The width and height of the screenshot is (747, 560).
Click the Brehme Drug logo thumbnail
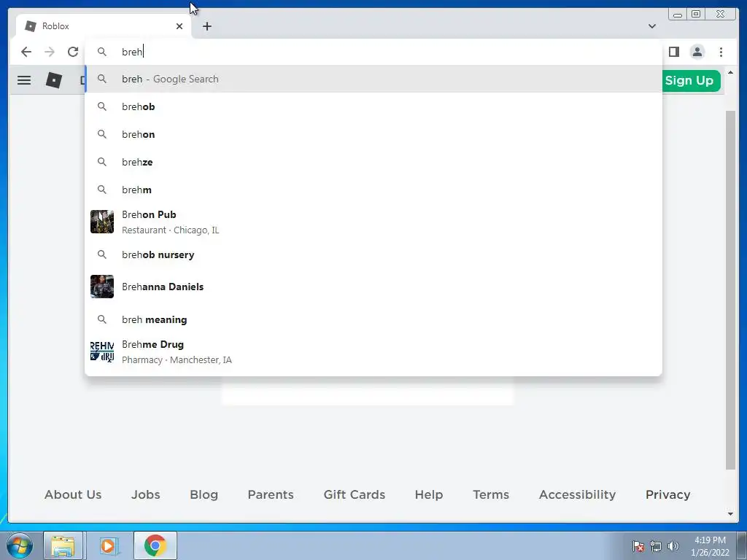click(102, 351)
